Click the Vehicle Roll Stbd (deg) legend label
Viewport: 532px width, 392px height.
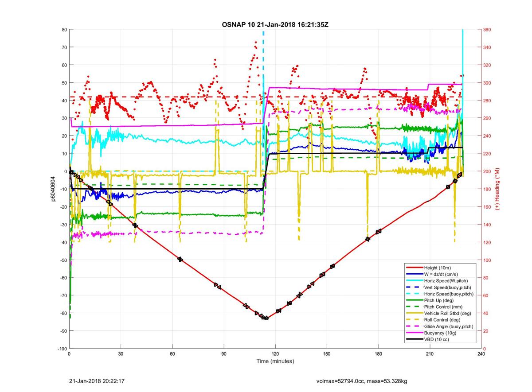pos(447,313)
